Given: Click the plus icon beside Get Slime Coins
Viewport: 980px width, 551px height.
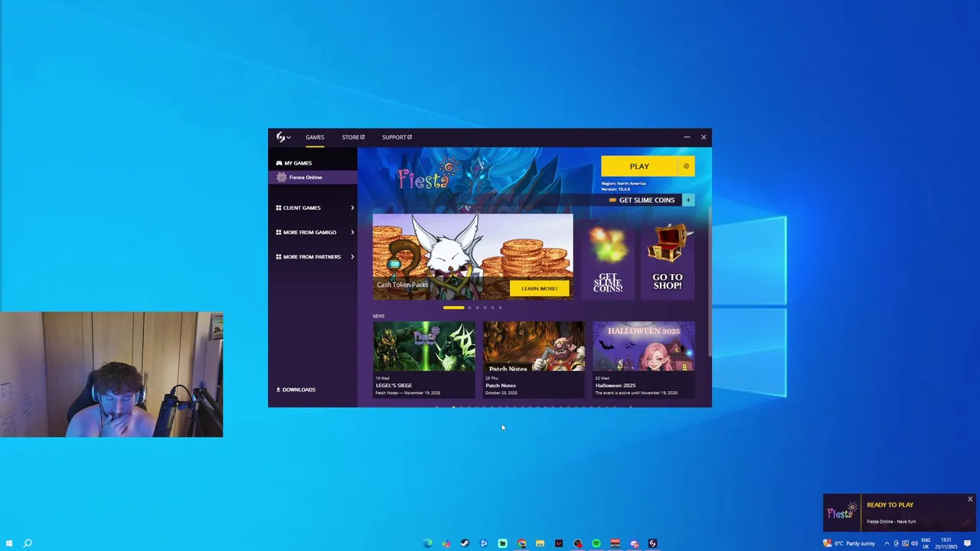Looking at the screenshot, I should click(688, 200).
